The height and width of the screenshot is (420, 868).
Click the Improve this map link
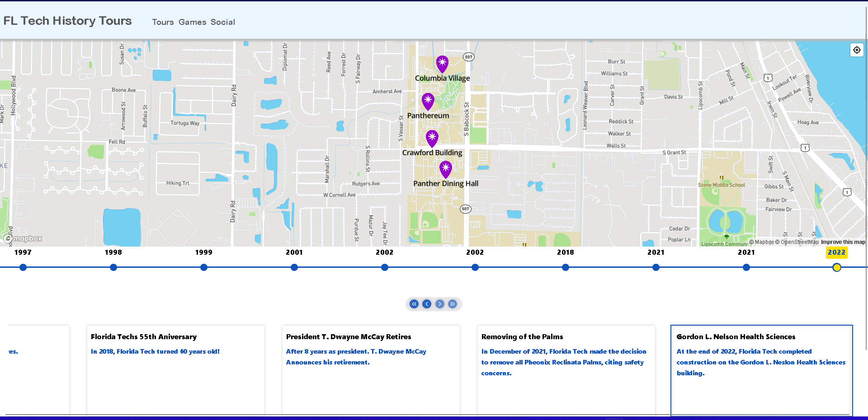tap(843, 242)
